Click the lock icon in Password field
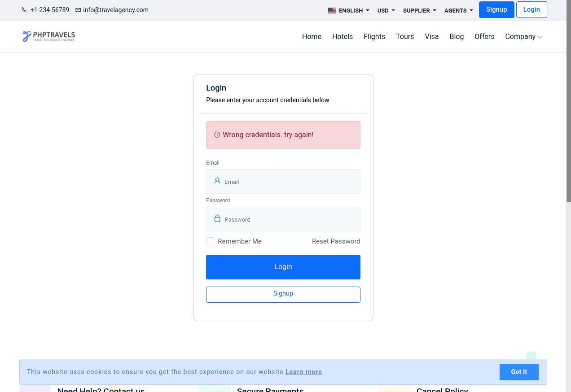571x392 pixels. click(217, 218)
